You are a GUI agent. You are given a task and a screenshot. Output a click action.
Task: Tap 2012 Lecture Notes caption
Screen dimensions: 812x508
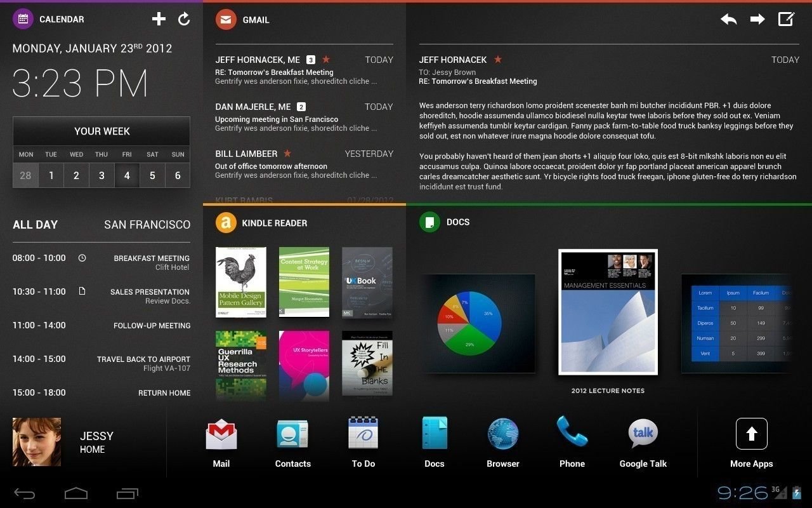(x=608, y=391)
